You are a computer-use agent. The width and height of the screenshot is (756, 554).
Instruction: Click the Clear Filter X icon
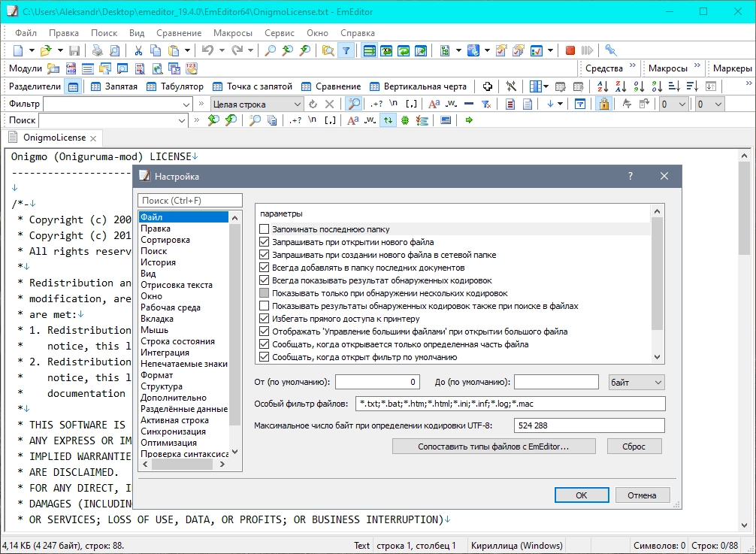[329, 104]
